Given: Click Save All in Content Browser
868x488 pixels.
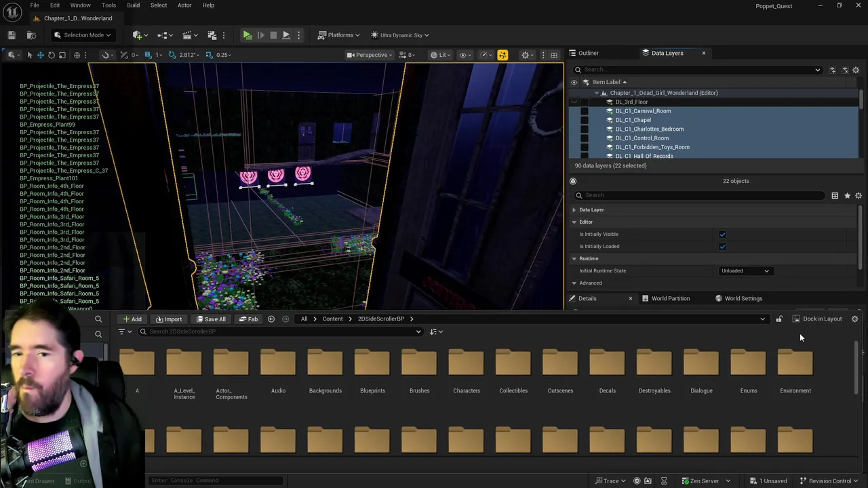Looking at the screenshot, I should [210, 319].
